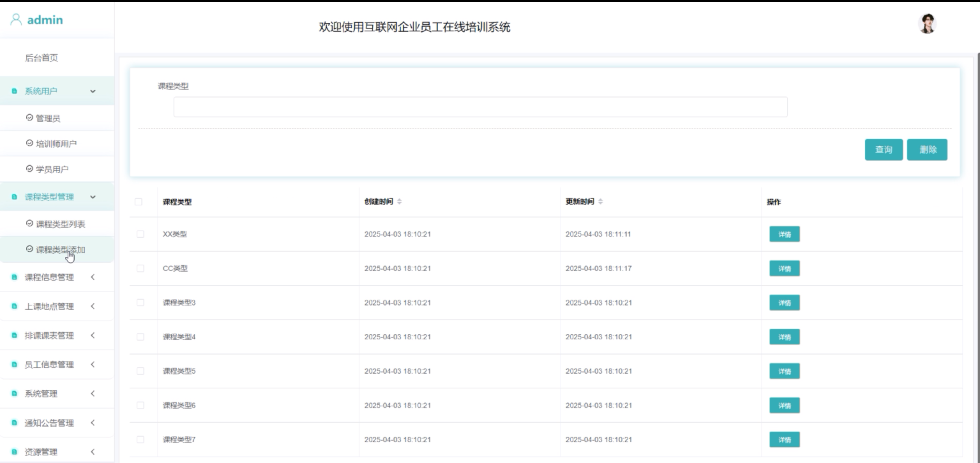The image size is (980, 463).
Task: Select the 课程类型5 row checkbox
Action: click(140, 371)
